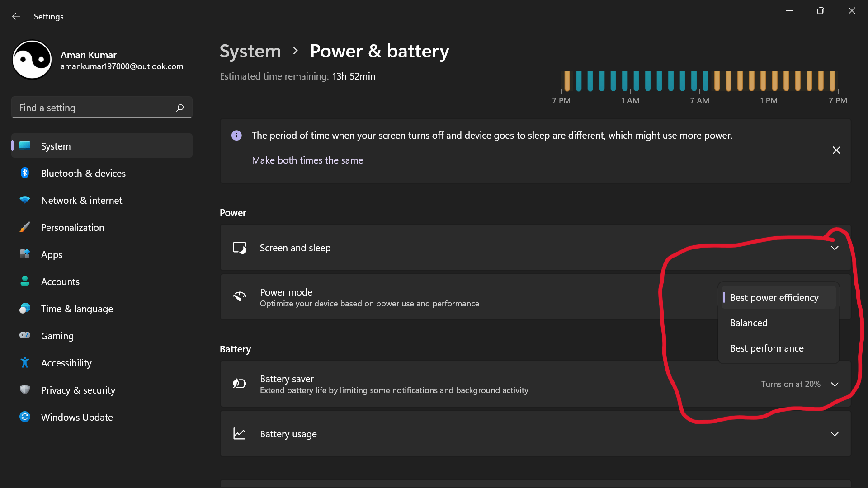Expand the Battery usage section

(x=835, y=434)
